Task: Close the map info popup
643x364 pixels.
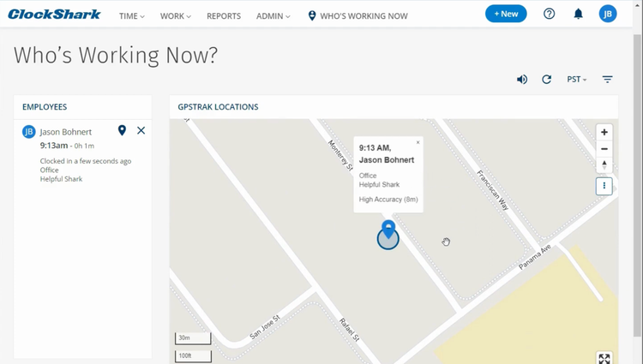Action: point(418,142)
